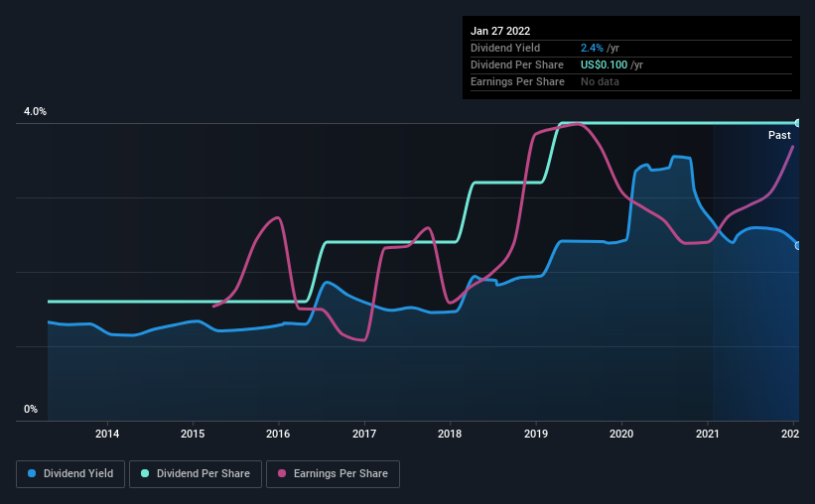This screenshot has width=815, height=504.
Task: Click the pink Earnings Per Share legend dot
Action: (282, 473)
